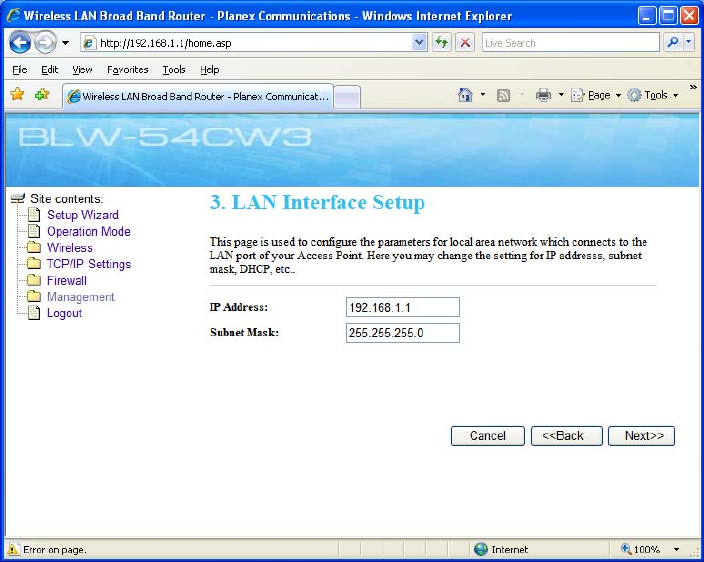Go back with the browser Back arrow
Viewport: 704px width, 562px height.
(20, 43)
